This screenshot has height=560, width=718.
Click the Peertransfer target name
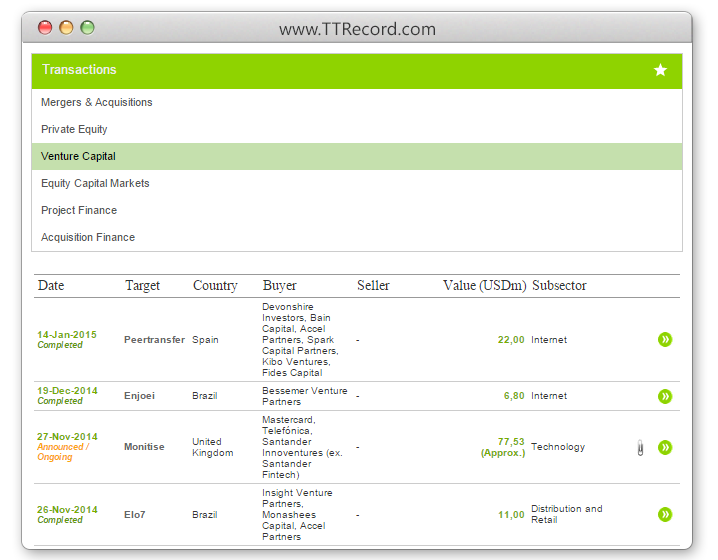coord(154,340)
